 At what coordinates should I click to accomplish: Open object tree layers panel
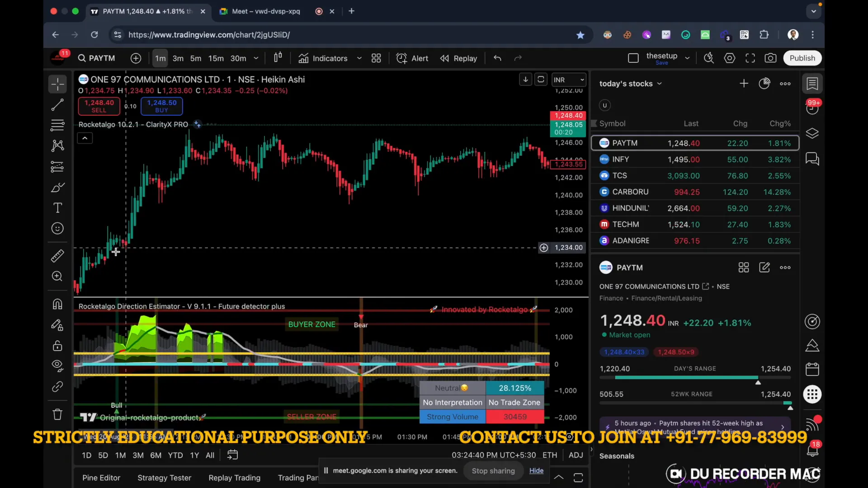(812, 134)
